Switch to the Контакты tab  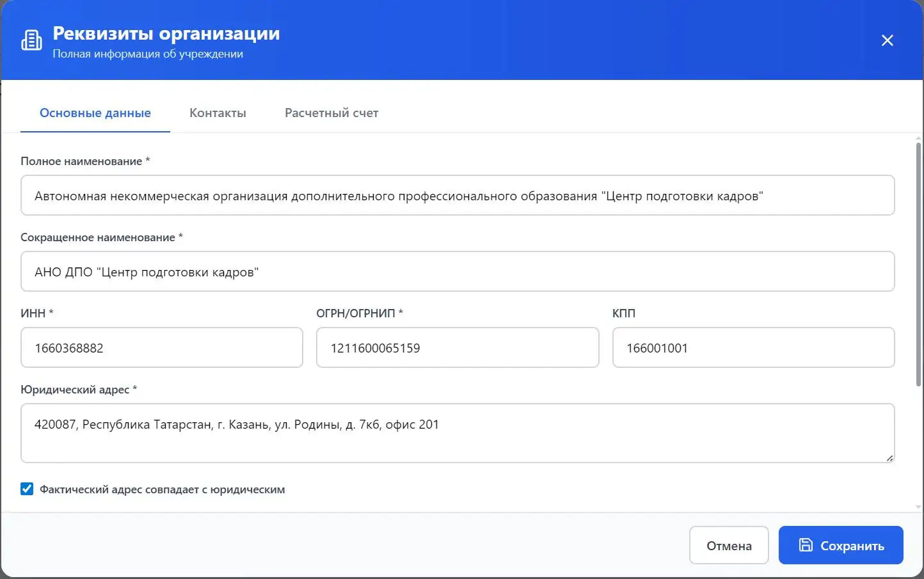(218, 113)
